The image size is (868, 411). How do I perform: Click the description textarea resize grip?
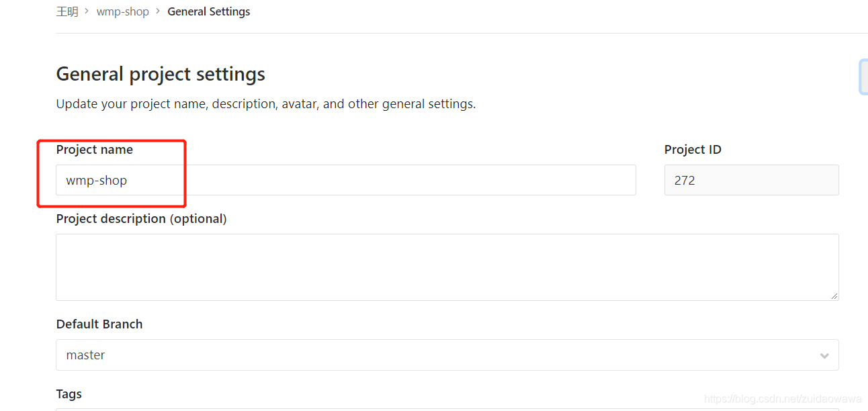(x=834, y=295)
